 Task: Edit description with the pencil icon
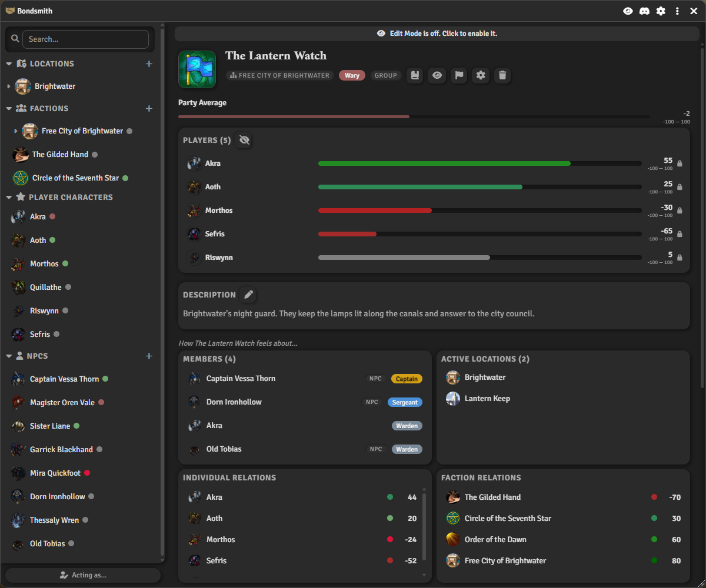(x=248, y=295)
